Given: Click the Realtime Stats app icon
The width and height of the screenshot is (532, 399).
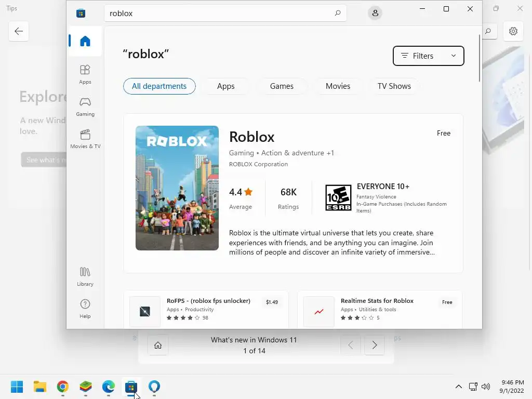Looking at the screenshot, I should [319, 312].
